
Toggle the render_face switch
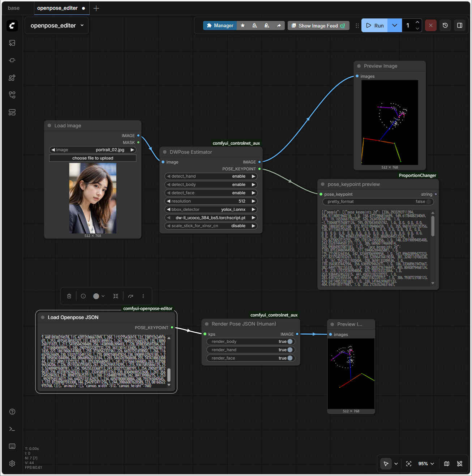[290, 358]
